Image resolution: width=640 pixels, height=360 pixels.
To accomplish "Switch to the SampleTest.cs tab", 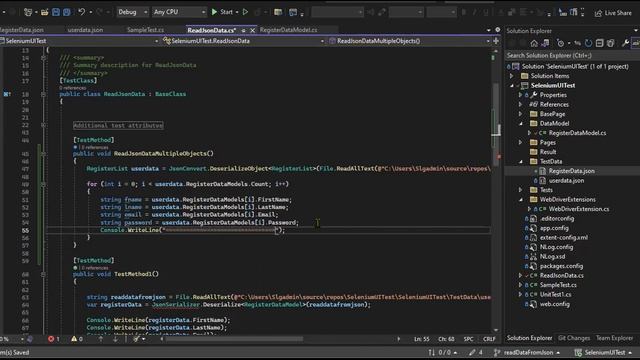I will 145,30.
